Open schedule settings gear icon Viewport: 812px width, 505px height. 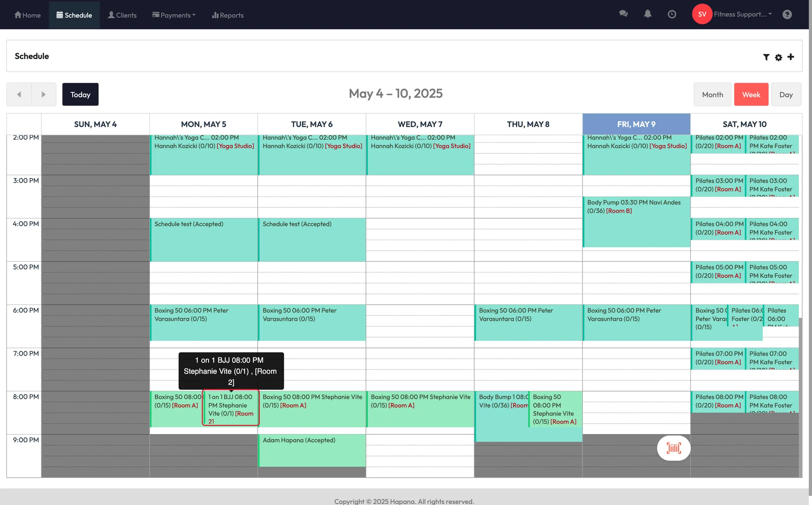coord(778,57)
